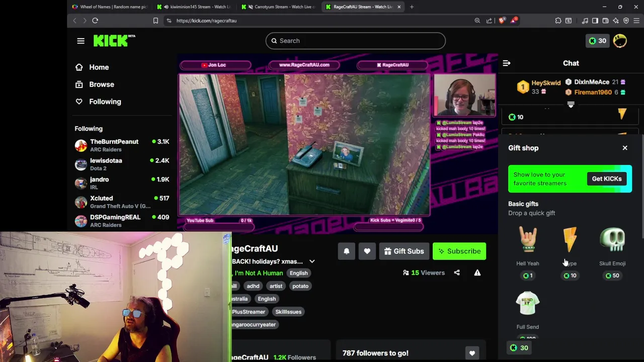The image size is (644, 362).
Task: Click the 1.2K Followers text
Action: coord(295,357)
